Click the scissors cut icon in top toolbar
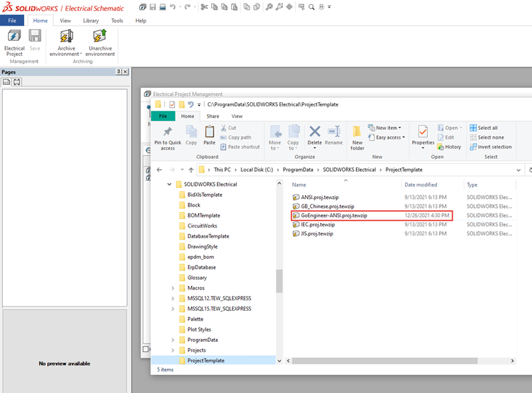Viewport: 532px width, 393px height. click(204, 7)
